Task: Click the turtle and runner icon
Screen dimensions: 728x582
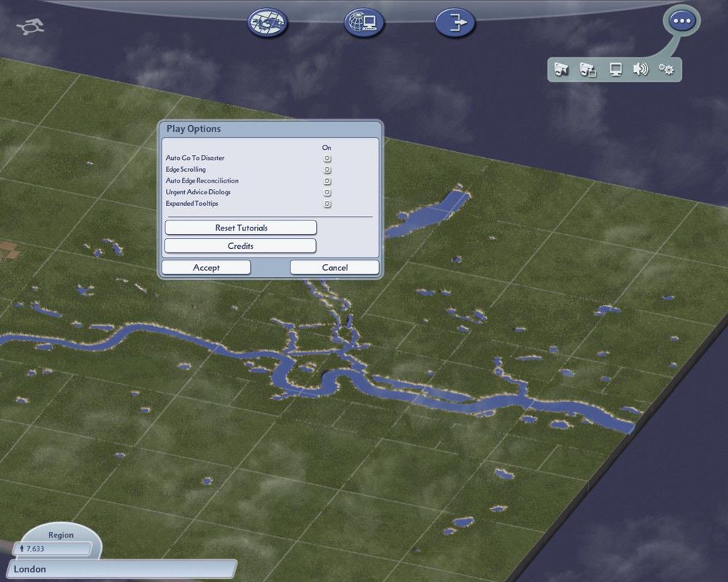Action: pyautogui.click(x=30, y=26)
